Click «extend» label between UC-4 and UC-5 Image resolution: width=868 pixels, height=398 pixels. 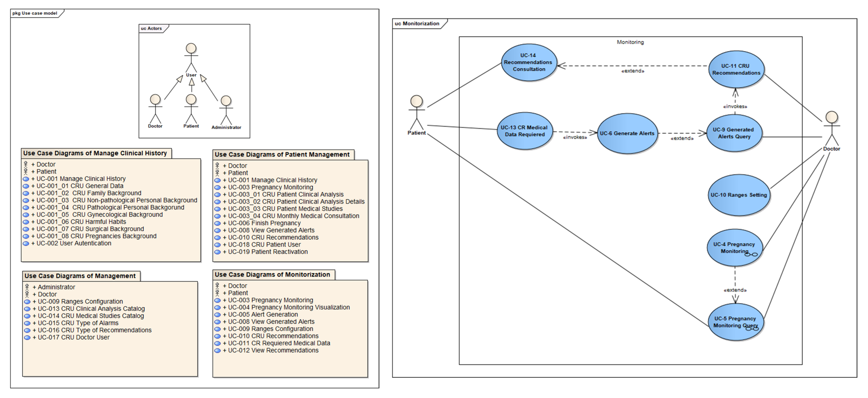click(735, 290)
